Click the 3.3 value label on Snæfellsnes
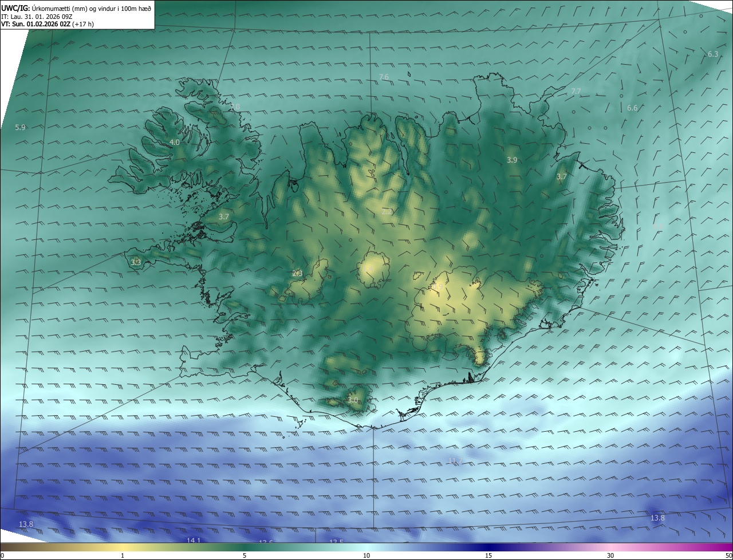Viewport: 733px width, 560px height. 136,262
